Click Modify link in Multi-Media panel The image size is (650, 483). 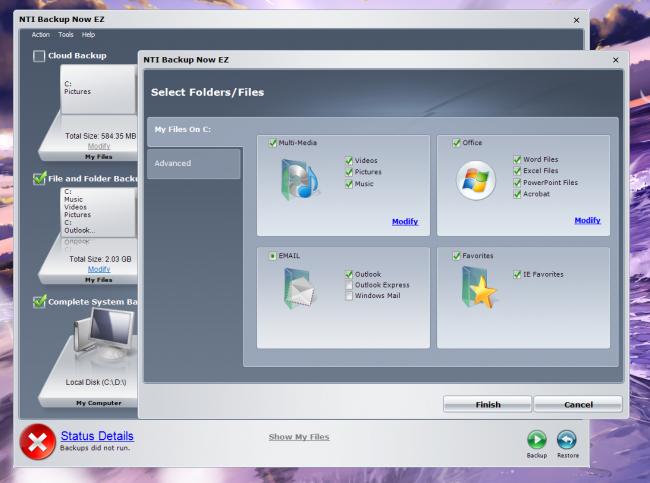point(405,221)
